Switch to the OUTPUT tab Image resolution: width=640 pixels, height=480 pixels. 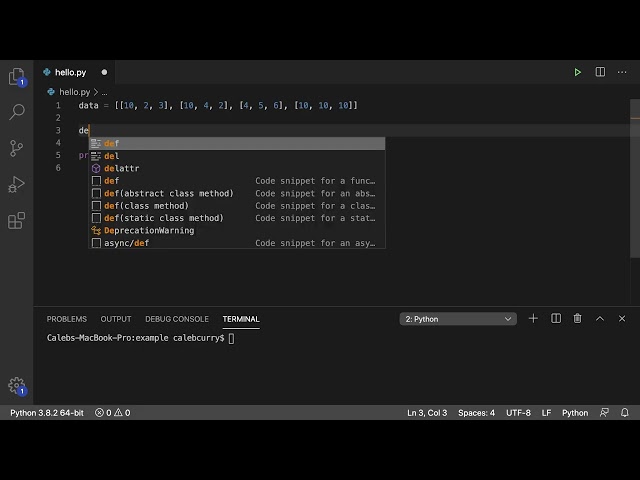pyautogui.click(x=116, y=319)
